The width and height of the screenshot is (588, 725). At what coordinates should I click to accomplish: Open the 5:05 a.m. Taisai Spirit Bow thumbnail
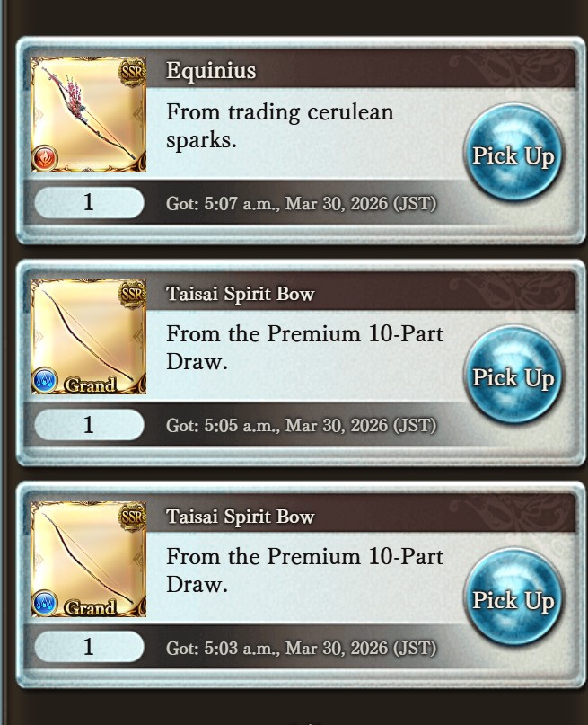(88, 336)
